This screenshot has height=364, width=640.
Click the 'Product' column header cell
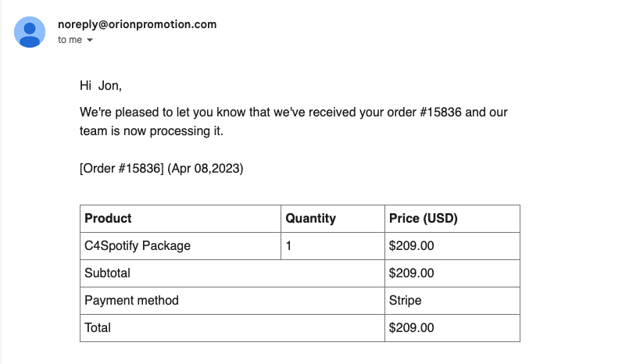pyautogui.click(x=181, y=219)
